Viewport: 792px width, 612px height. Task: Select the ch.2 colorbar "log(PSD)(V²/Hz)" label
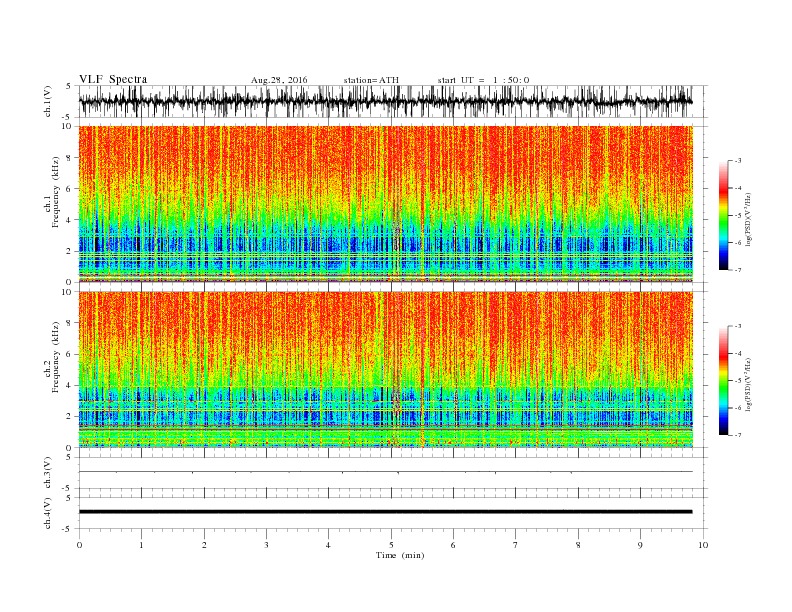(749, 384)
